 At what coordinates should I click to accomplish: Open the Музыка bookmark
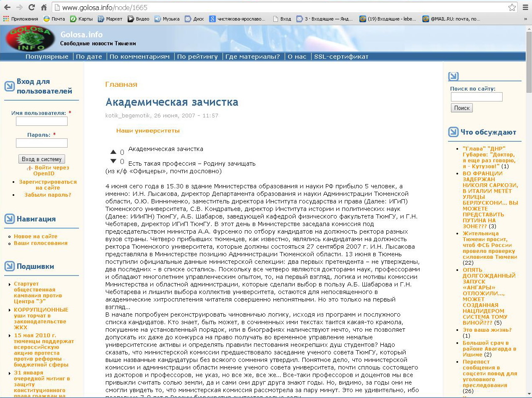click(167, 19)
